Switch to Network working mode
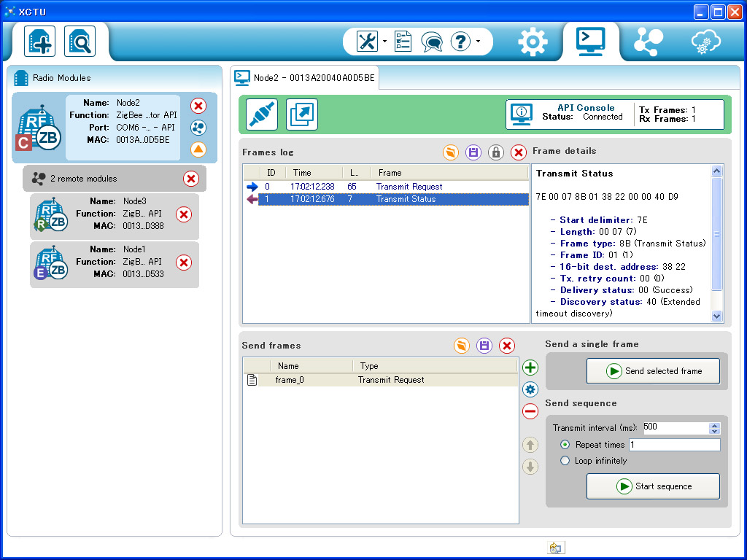This screenshot has width=747, height=560. click(x=648, y=42)
